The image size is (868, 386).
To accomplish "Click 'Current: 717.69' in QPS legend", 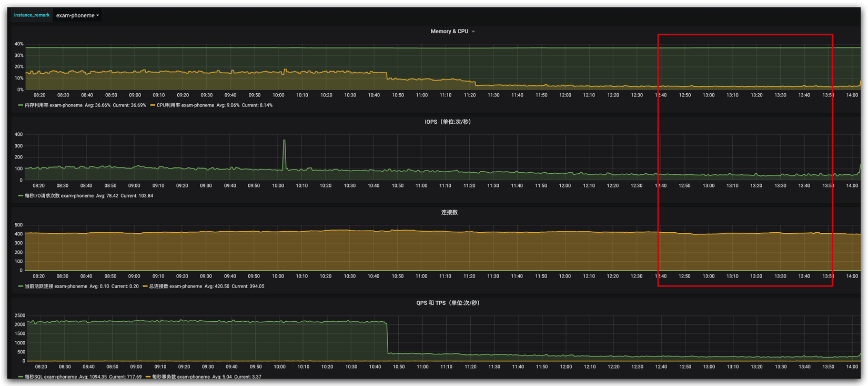I will point(125,377).
